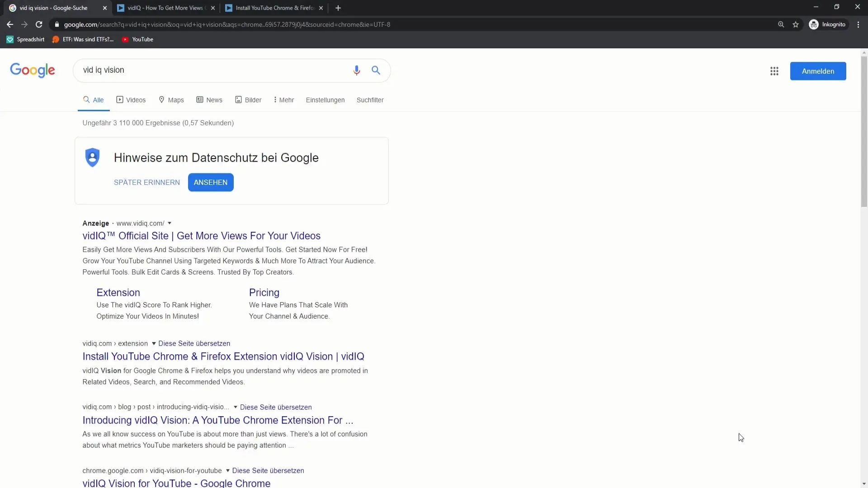Select the News search tab
Image resolution: width=868 pixels, height=488 pixels.
click(209, 100)
